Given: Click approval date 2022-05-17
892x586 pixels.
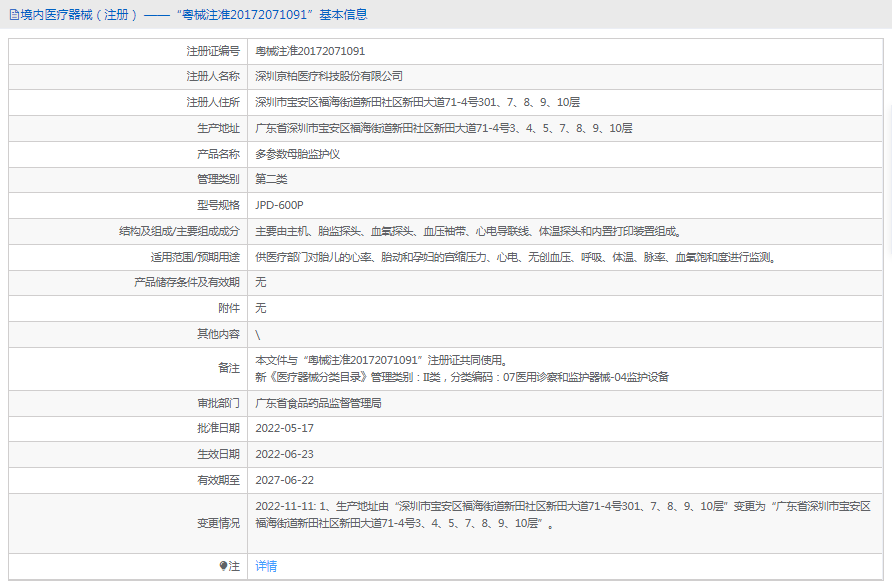Looking at the screenshot, I should [284, 428].
